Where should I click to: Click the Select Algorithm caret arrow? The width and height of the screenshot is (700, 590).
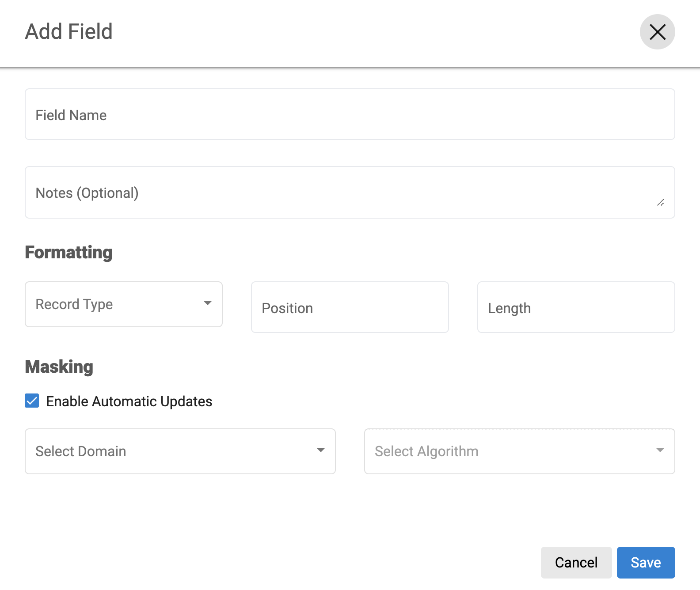pyautogui.click(x=660, y=450)
